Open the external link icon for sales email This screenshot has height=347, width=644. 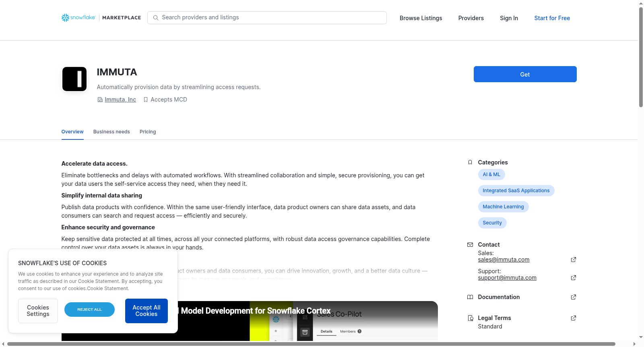pos(574,260)
